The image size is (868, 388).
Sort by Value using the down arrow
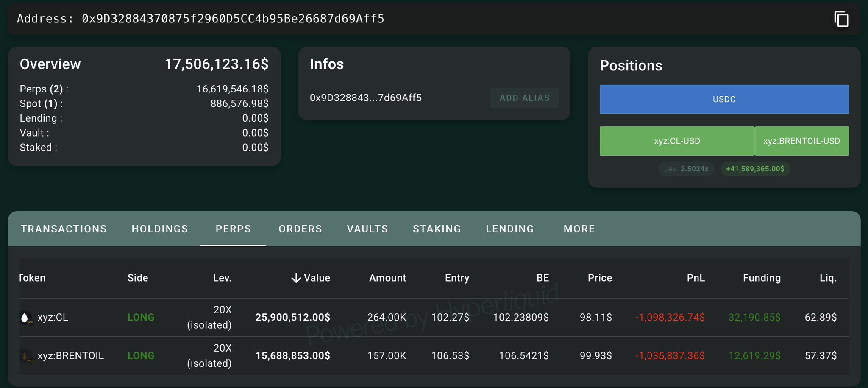(296, 278)
